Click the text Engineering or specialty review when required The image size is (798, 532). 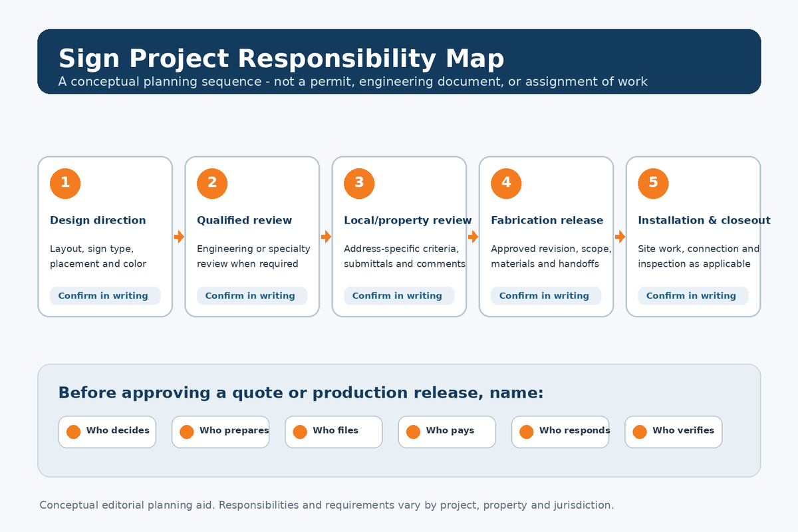coord(253,256)
